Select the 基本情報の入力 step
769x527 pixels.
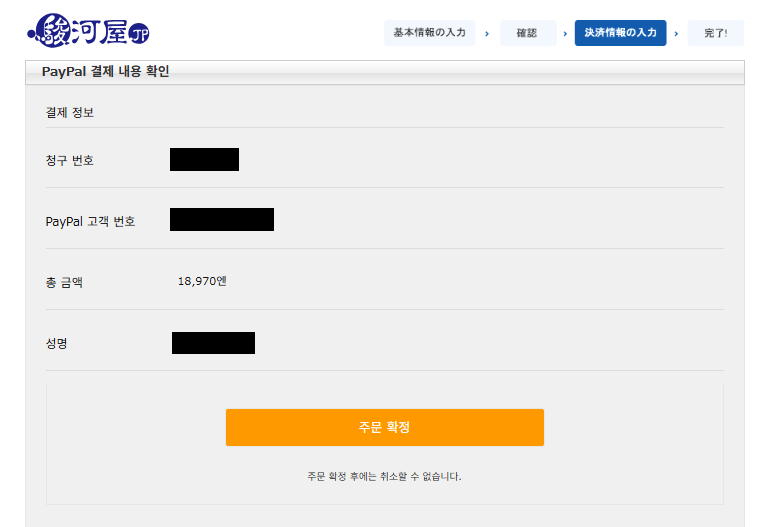point(430,33)
